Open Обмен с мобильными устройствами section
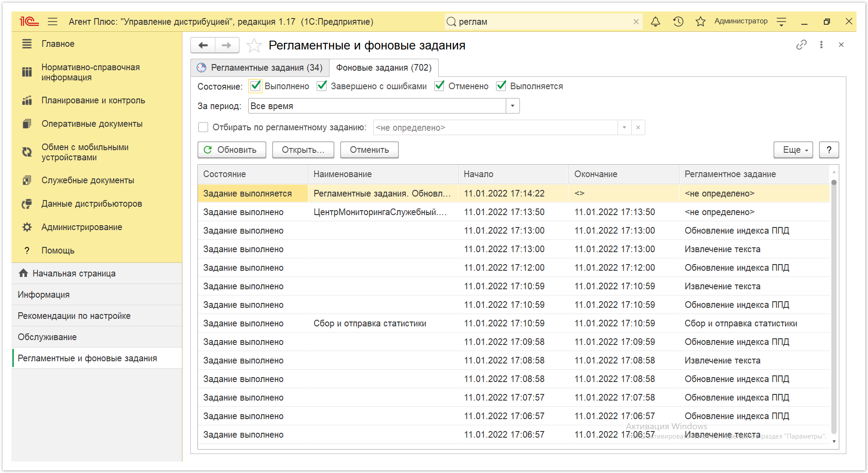The height and width of the screenshot is (473, 868). (x=85, y=152)
